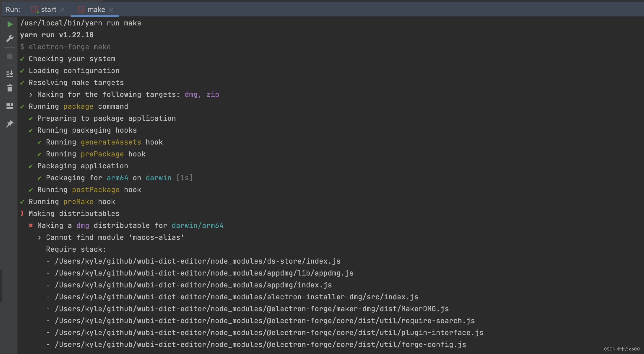Select the make run tab
The width and height of the screenshot is (644, 354).
(96, 9)
